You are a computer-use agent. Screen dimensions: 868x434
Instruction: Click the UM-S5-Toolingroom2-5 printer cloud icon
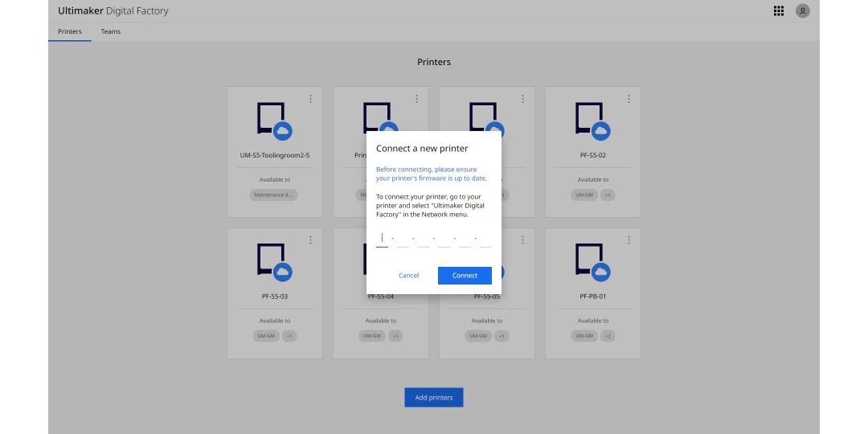[282, 131]
